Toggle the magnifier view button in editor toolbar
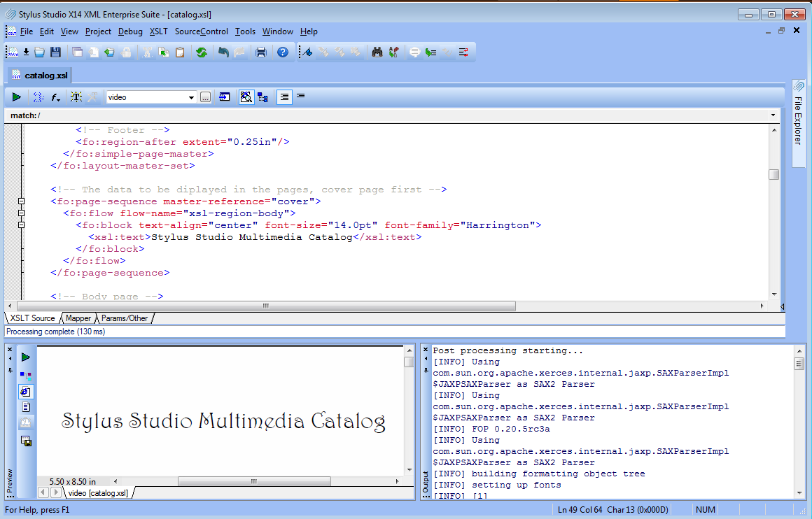Screen dimensions: 812x519 click(246, 97)
